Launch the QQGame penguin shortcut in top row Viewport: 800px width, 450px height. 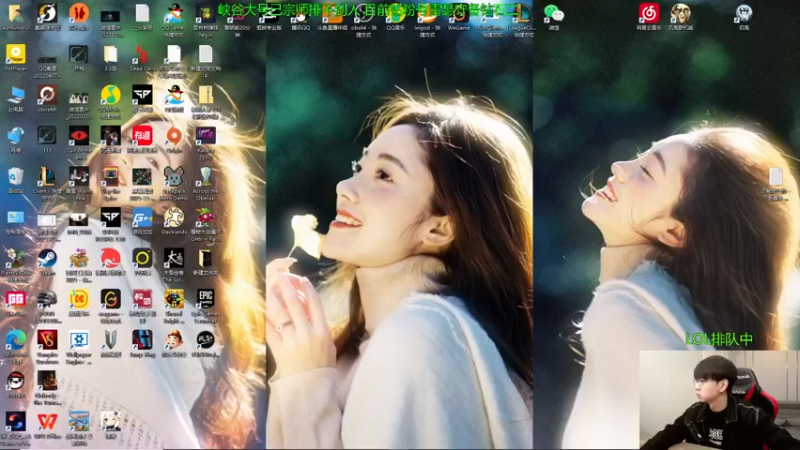[x=174, y=14]
